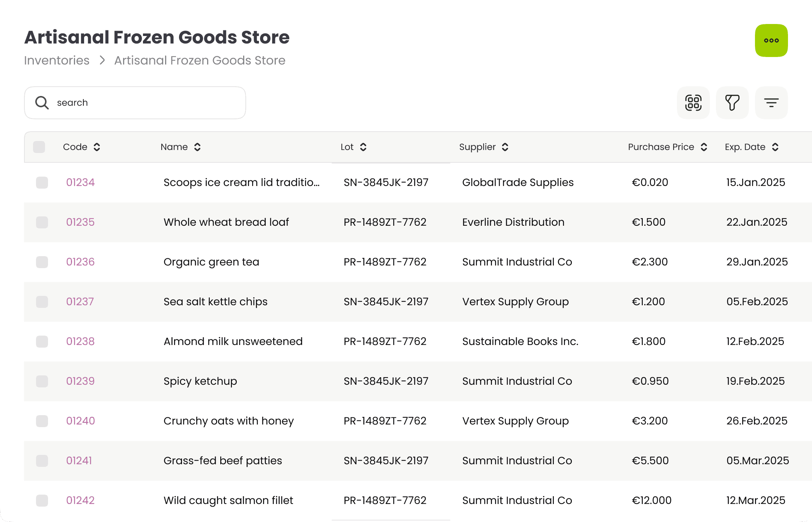Select checkbox for row 01234

click(42, 183)
